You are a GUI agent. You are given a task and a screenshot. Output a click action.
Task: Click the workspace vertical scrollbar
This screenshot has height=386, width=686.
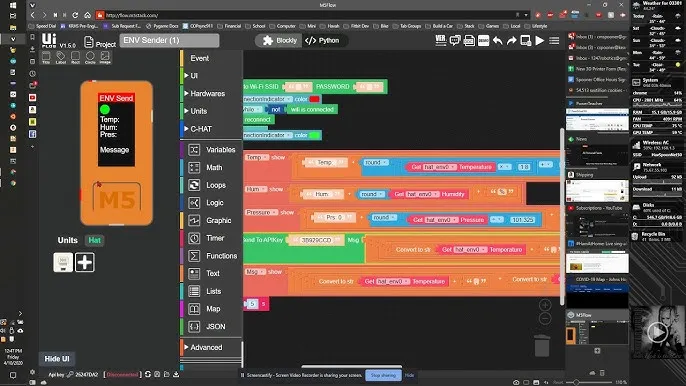pyautogui.click(x=562, y=217)
